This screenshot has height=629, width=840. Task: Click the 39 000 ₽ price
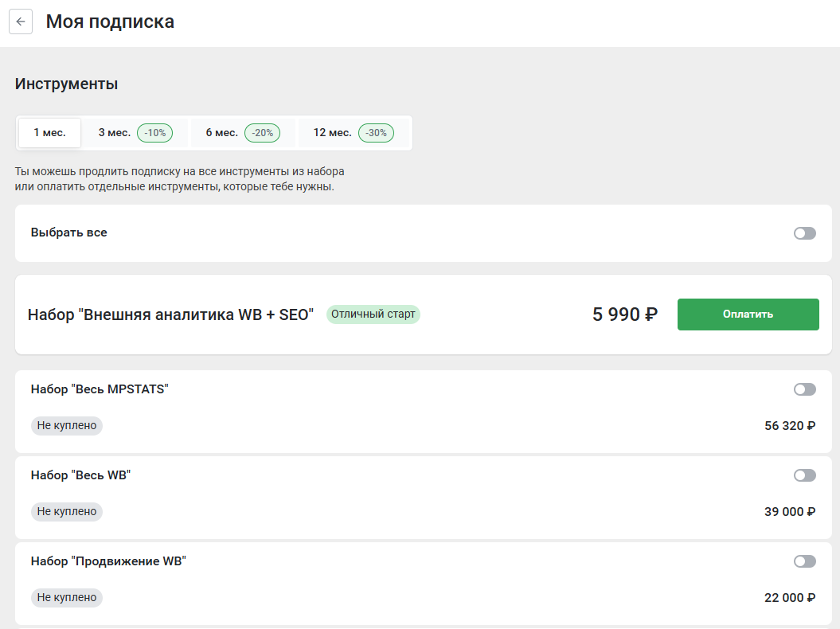tap(790, 512)
